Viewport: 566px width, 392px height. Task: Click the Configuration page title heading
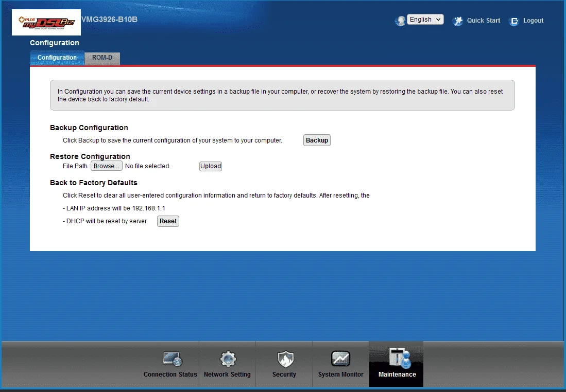pos(55,43)
